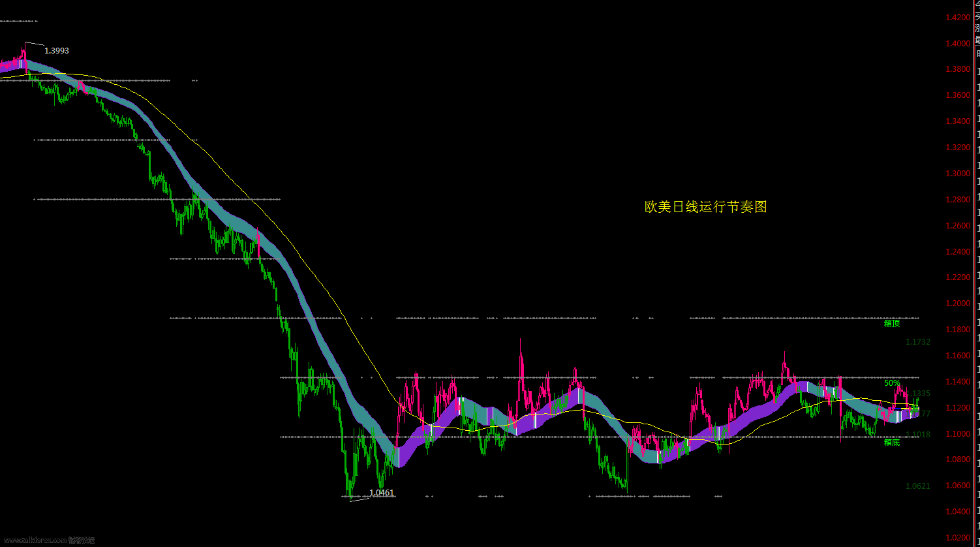Click the 1.1000 price axis tick
Viewport: 980px width, 547px height.
958,434
